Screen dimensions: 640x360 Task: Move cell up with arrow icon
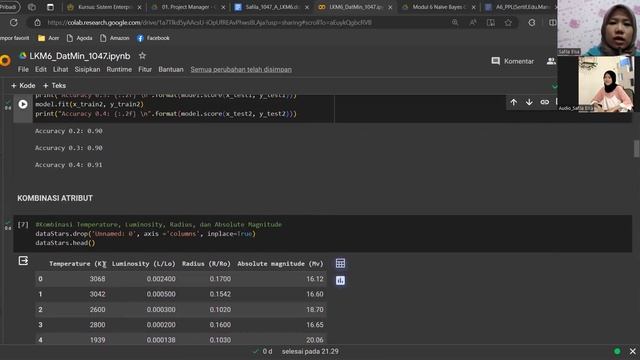513,102
